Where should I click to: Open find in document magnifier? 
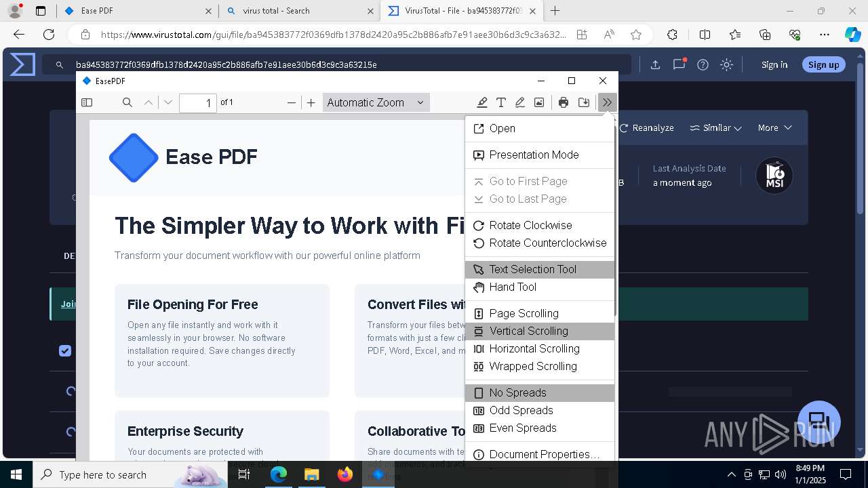coord(127,102)
